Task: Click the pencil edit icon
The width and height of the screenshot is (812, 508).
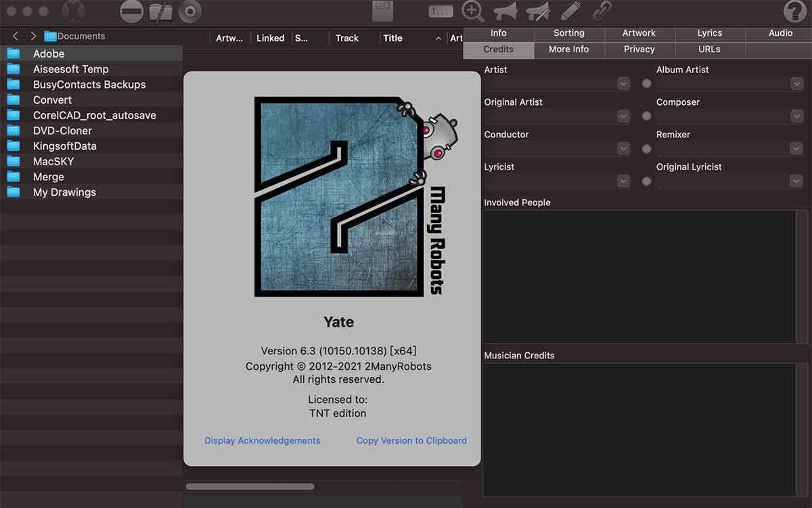Action: click(x=570, y=11)
